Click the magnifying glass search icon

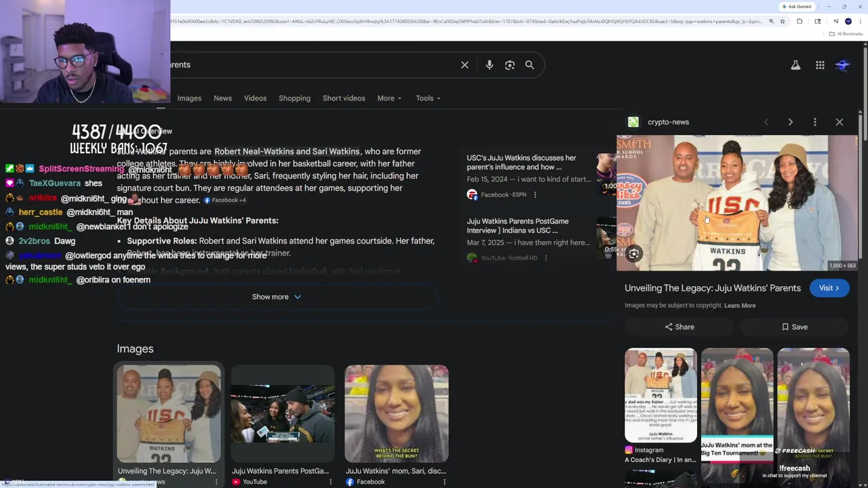point(530,65)
